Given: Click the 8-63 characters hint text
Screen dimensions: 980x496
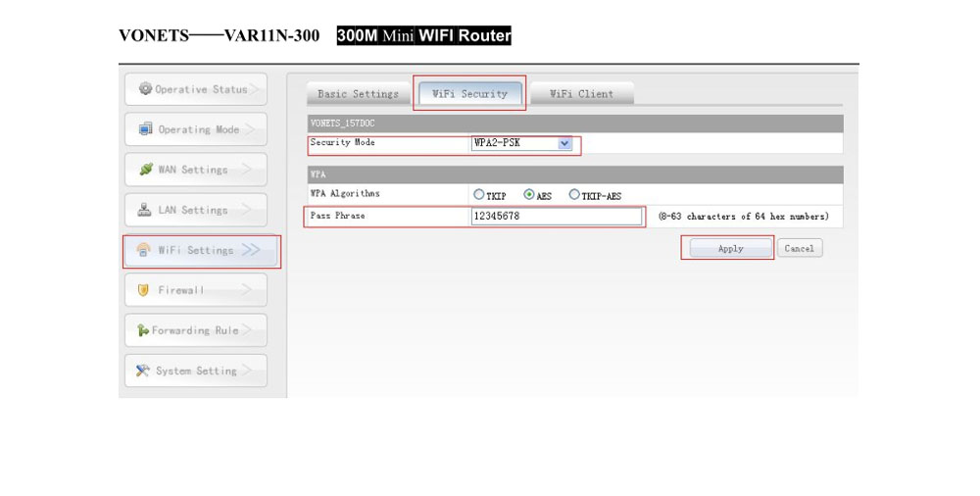Looking at the screenshot, I should point(744,217).
